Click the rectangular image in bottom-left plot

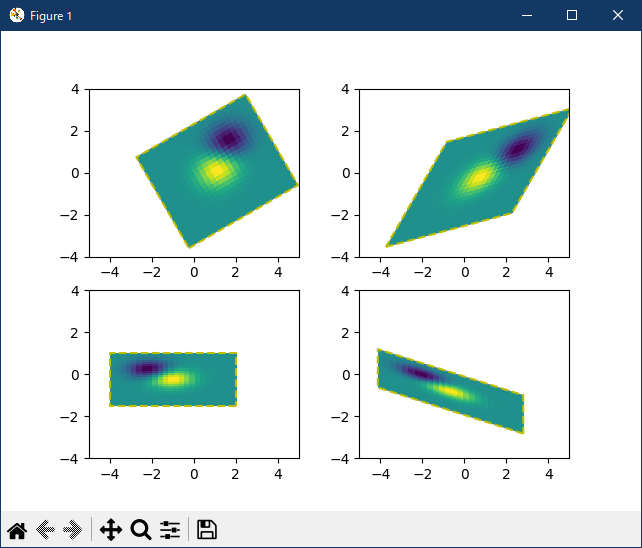[x=173, y=379]
